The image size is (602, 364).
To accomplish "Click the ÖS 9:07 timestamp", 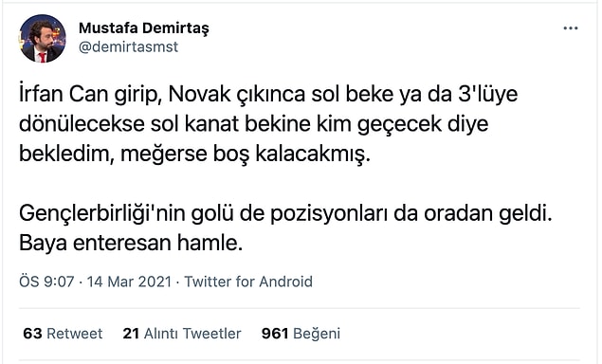I will coord(46,282).
